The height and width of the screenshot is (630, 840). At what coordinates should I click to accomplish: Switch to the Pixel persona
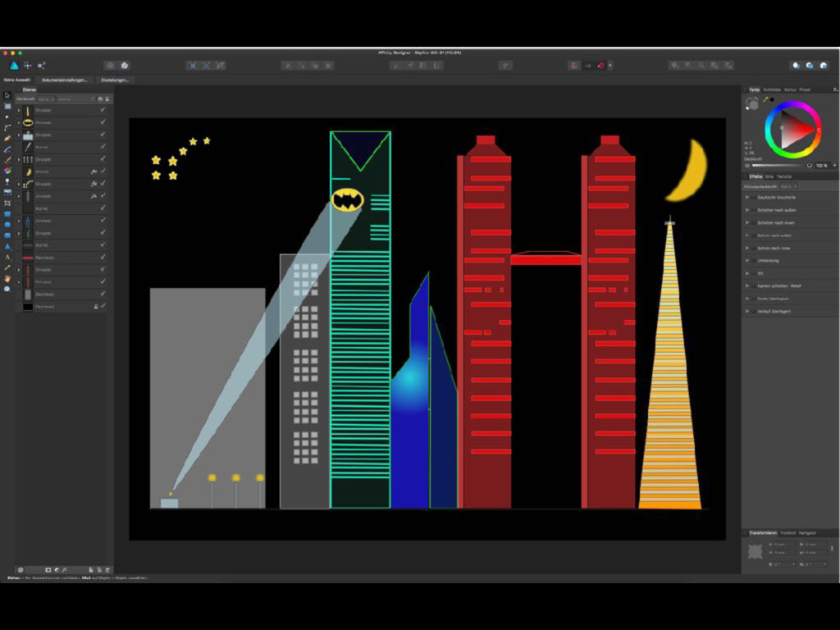tap(28, 66)
